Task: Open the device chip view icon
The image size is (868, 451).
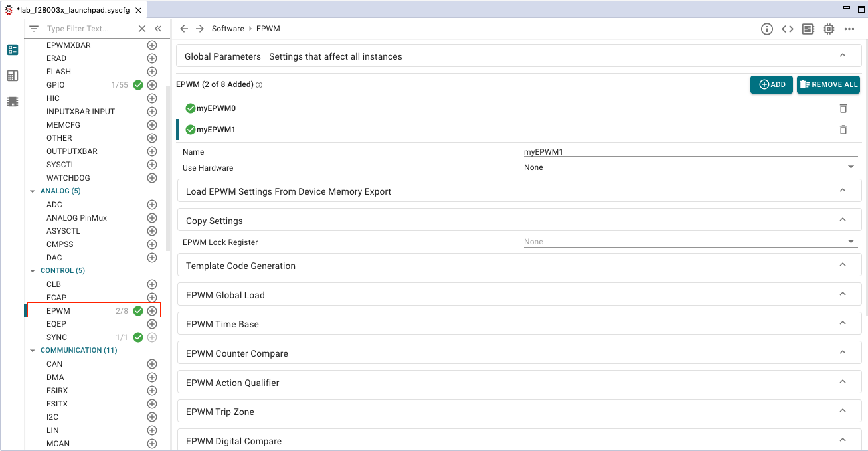Action: tap(829, 29)
